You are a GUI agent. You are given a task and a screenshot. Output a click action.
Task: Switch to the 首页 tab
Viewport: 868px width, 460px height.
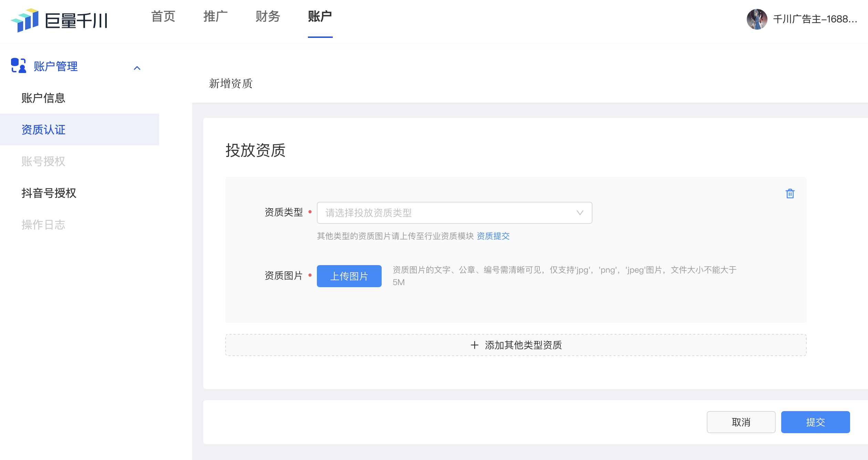(x=164, y=17)
